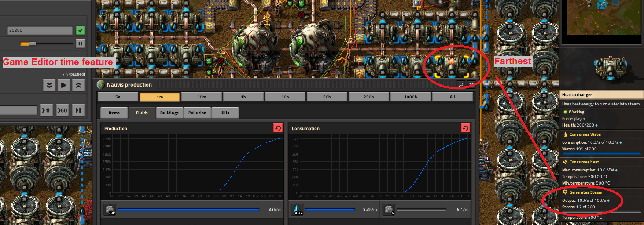Switch to the Items tab

pos(114,113)
